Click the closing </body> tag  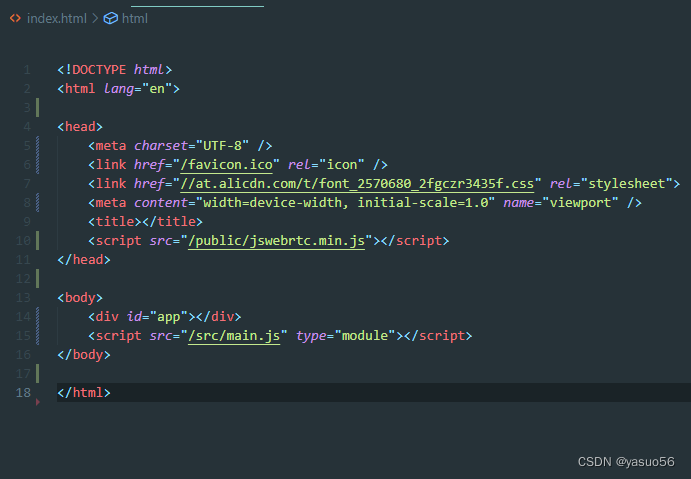point(84,355)
